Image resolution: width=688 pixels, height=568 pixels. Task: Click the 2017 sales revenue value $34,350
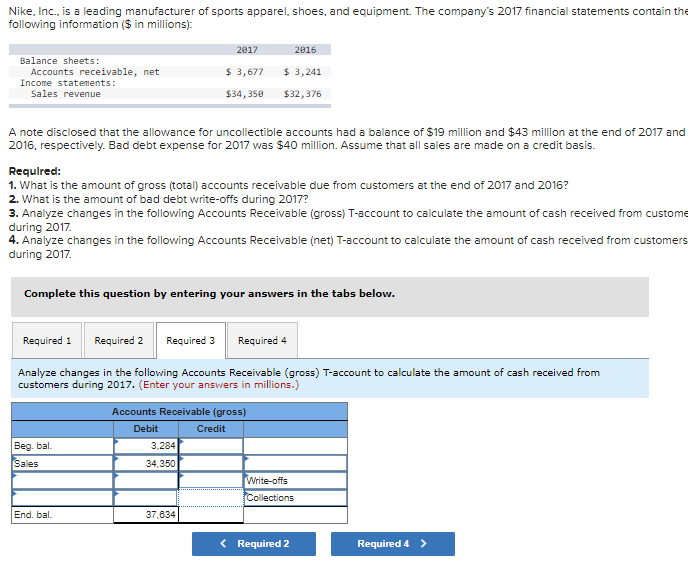click(244, 94)
